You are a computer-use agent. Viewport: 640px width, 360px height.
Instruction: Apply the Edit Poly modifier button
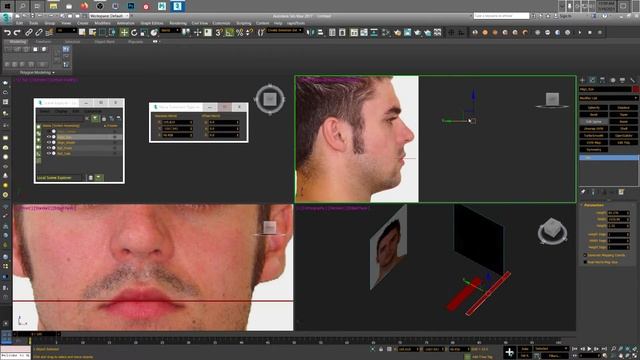point(623,142)
